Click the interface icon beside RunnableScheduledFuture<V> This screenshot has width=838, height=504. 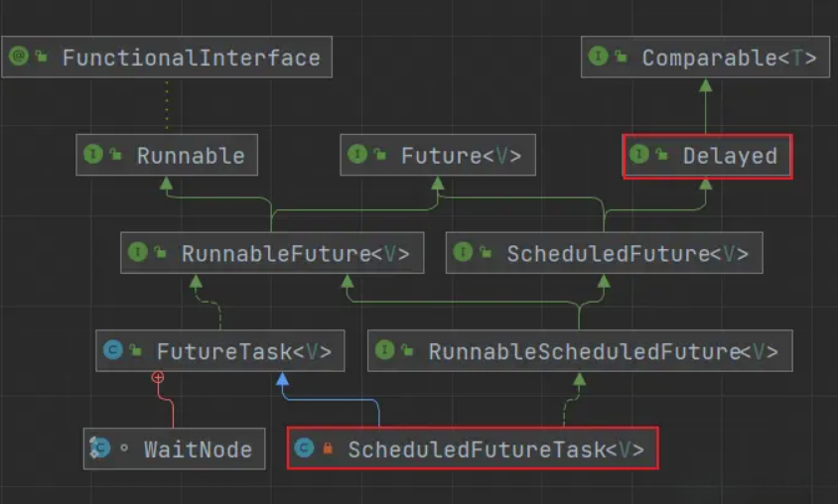pyautogui.click(x=384, y=350)
